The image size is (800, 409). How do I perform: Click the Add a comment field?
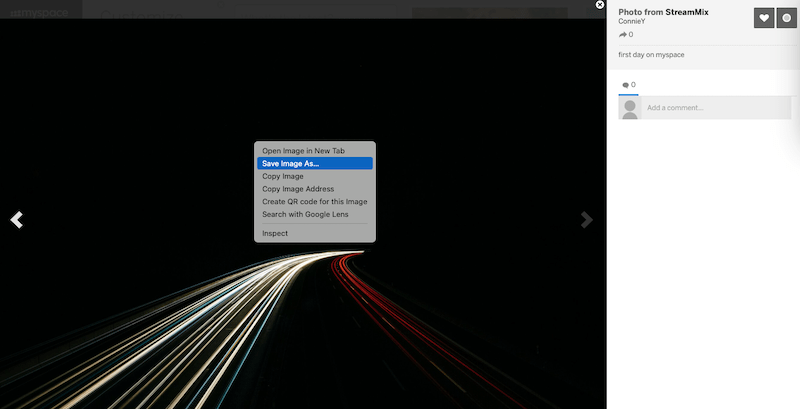click(715, 108)
